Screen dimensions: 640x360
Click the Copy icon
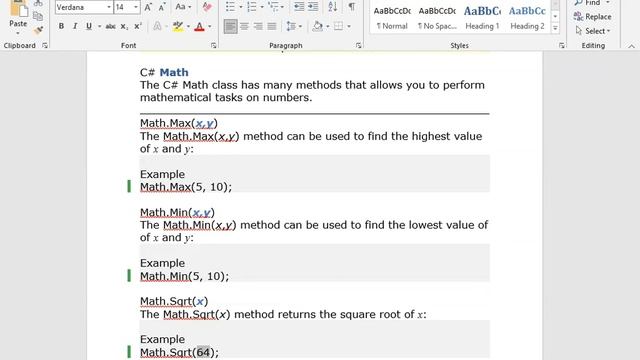pyautogui.click(x=38, y=16)
